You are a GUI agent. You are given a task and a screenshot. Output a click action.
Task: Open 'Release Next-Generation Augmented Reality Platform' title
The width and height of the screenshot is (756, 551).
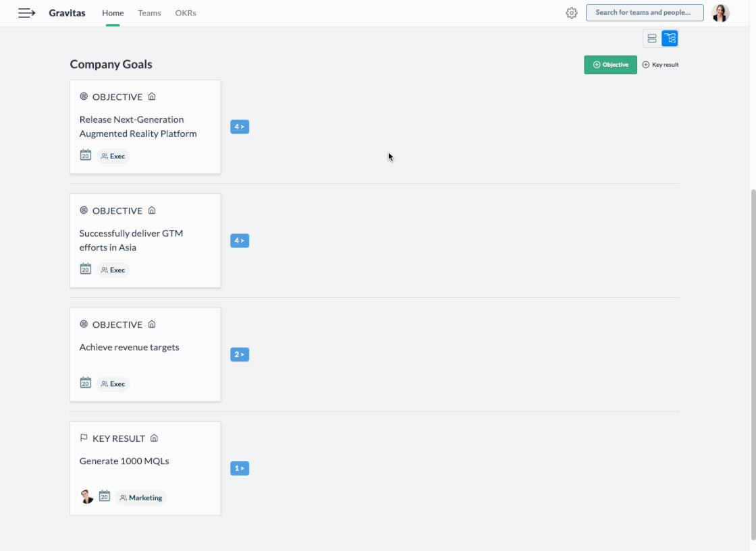tap(138, 126)
